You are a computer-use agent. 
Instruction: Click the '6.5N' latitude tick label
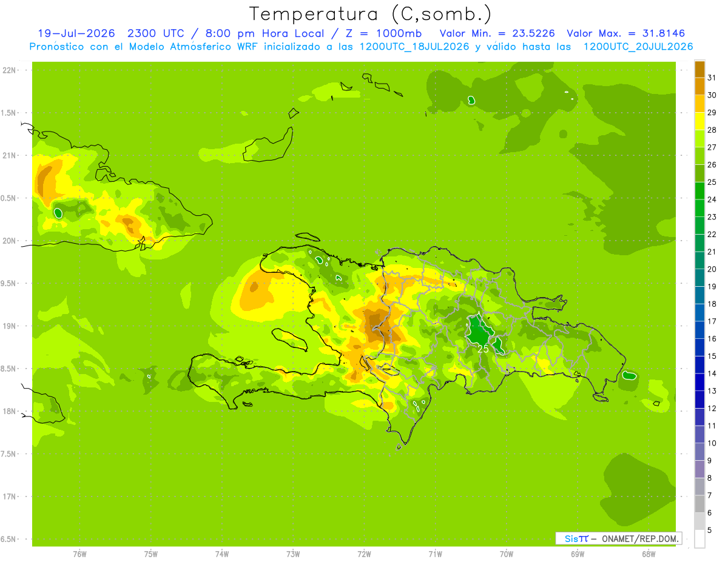(9, 539)
